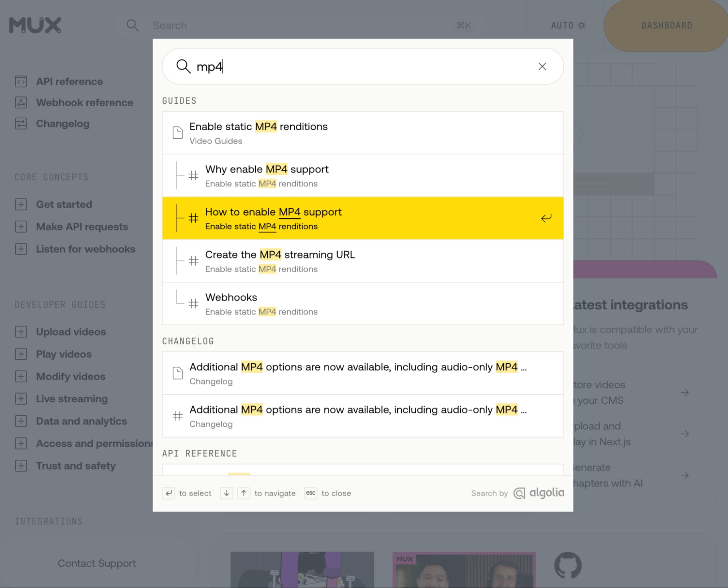Click the up arrow navigate key hint
This screenshot has width=728, height=588.
coord(244,493)
